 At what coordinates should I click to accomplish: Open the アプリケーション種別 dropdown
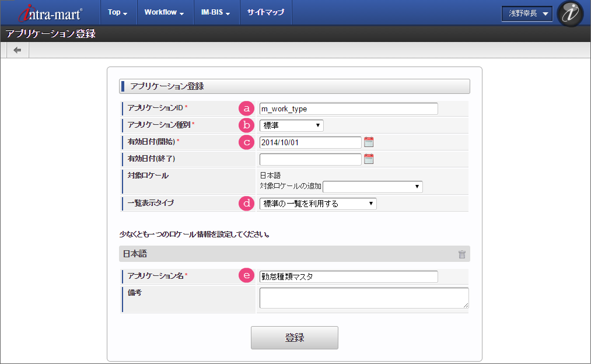(291, 125)
